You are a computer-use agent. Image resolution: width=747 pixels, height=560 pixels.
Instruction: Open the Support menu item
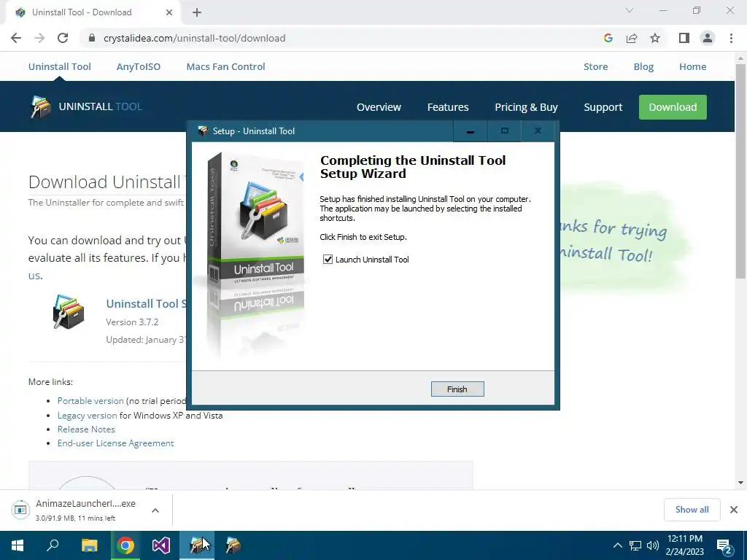tap(603, 107)
